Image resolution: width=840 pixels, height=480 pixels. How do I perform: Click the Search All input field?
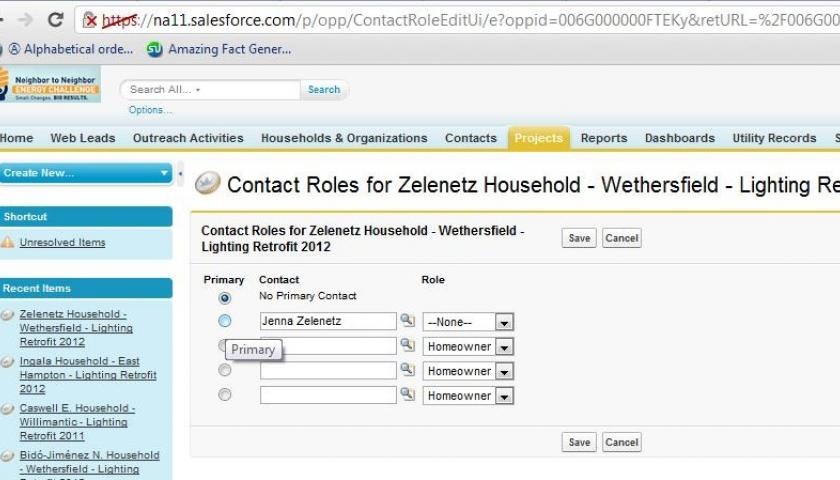(211, 89)
